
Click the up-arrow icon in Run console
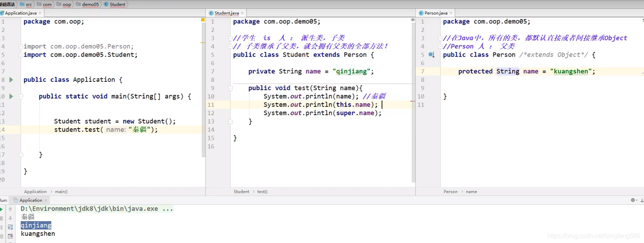(10, 209)
